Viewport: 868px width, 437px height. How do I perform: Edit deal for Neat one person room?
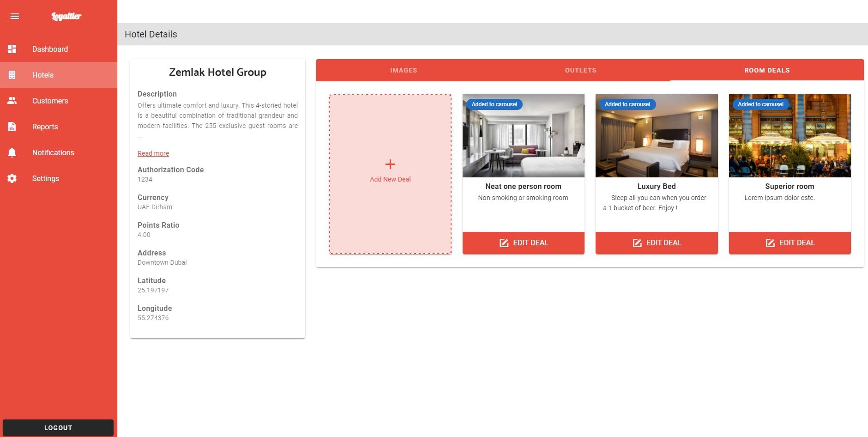pos(524,243)
